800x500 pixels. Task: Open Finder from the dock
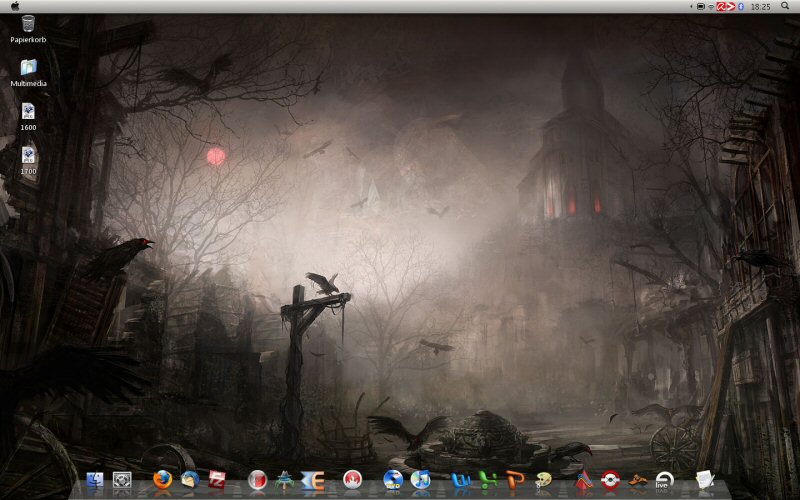click(x=96, y=481)
